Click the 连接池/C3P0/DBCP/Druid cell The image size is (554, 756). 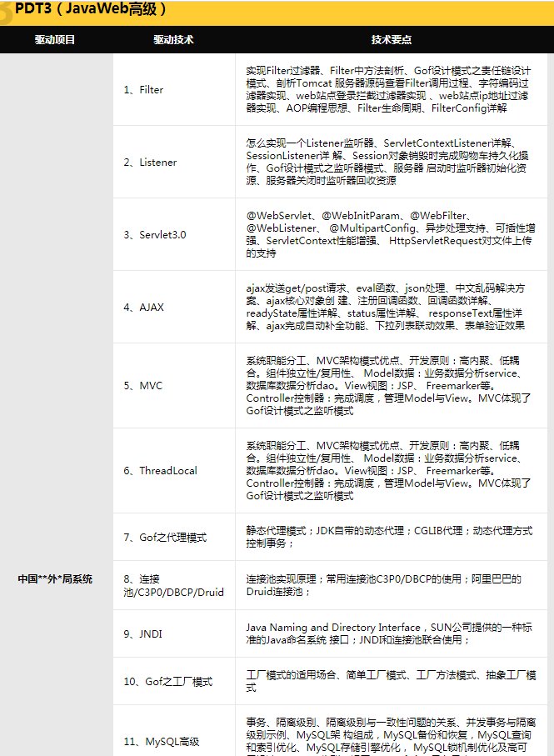(x=173, y=585)
